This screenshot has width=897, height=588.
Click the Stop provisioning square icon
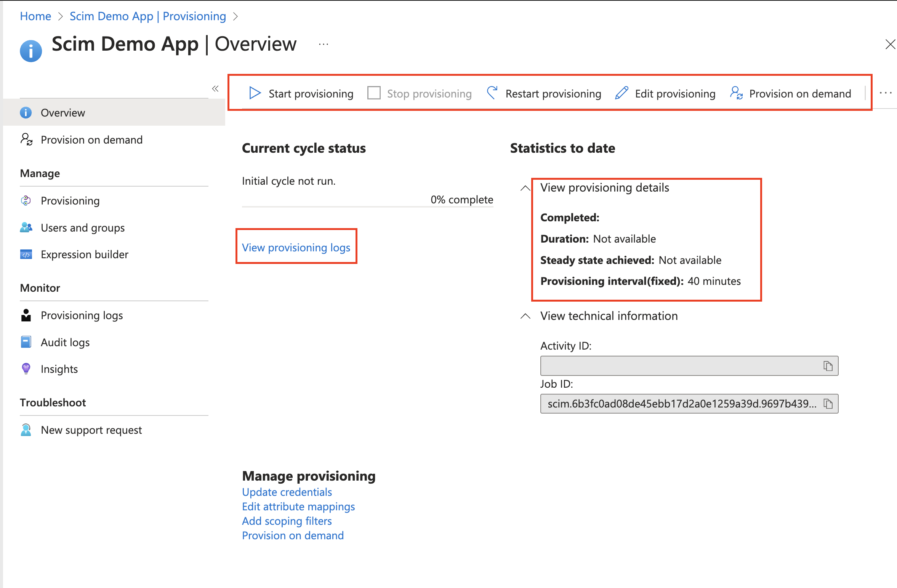click(374, 93)
